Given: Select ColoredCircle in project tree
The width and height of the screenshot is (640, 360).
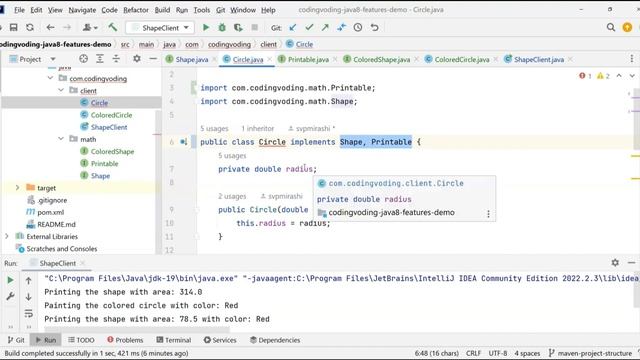Looking at the screenshot, I should click(x=111, y=115).
